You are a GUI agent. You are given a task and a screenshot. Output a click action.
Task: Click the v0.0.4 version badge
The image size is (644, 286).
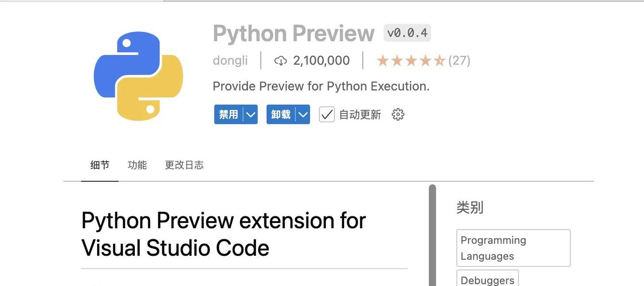click(x=408, y=33)
